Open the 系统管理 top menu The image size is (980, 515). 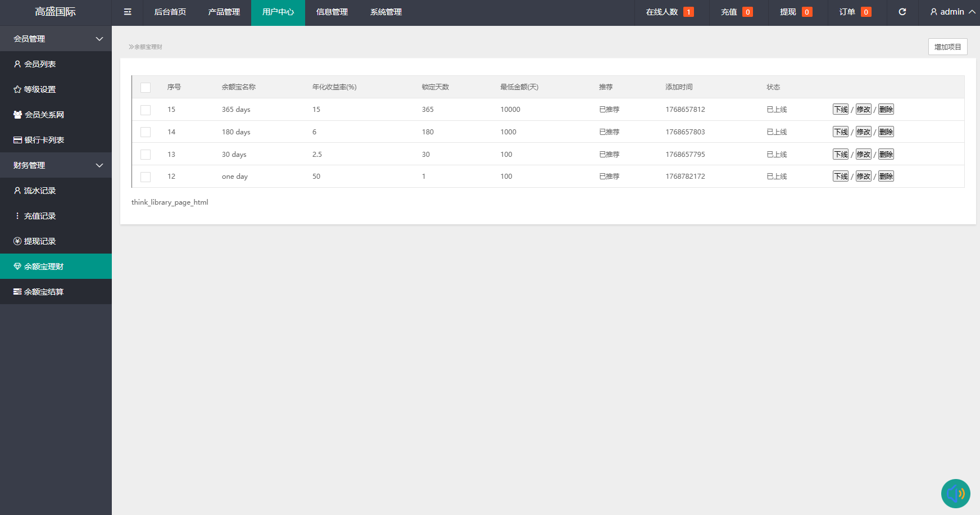click(385, 12)
